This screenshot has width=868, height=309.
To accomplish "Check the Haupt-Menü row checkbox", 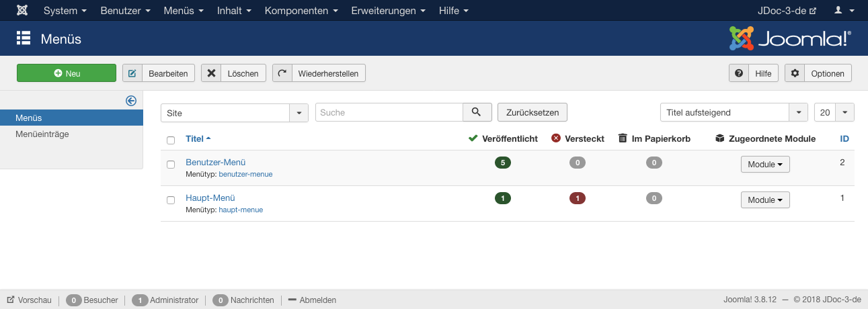I will tap(171, 200).
